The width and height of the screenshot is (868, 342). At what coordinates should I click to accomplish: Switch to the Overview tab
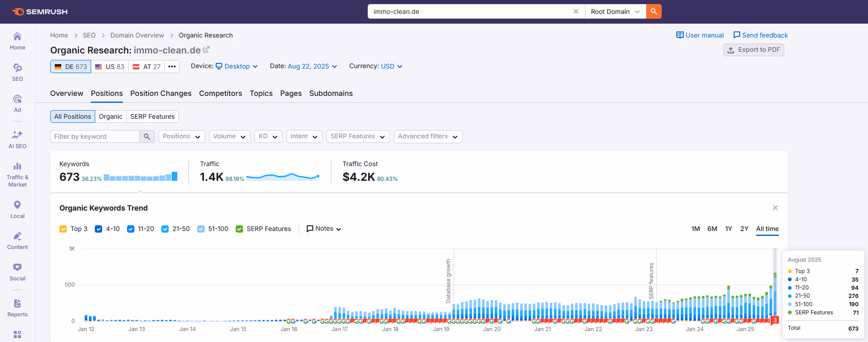[66, 94]
